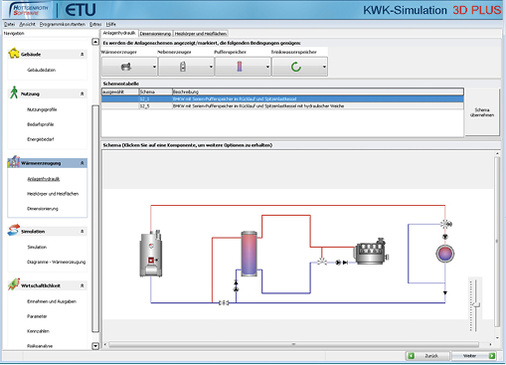Image resolution: width=506 pixels, height=365 pixels.
Task: Open the Wärmeerzeuger dropdown arrow
Action: coord(154,67)
